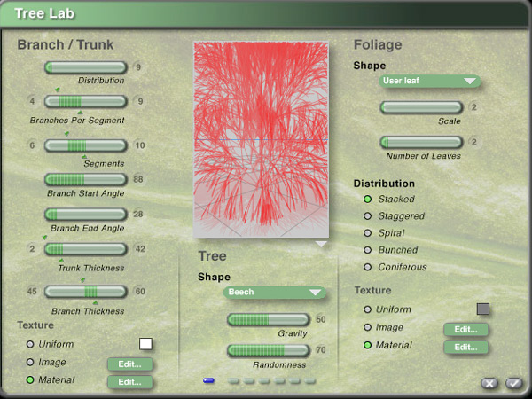Click the Segments maximum value 10
The image size is (532, 399).
pos(140,145)
